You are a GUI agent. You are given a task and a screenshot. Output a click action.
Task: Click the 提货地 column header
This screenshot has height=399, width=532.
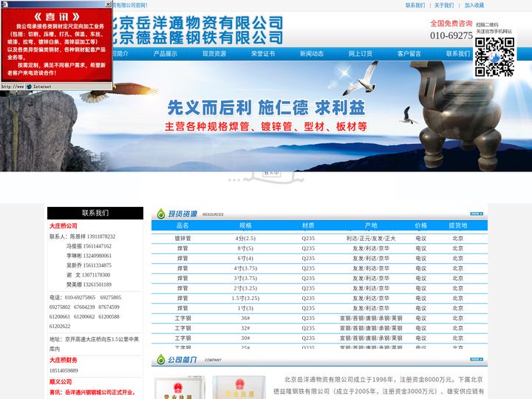(x=458, y=225)
